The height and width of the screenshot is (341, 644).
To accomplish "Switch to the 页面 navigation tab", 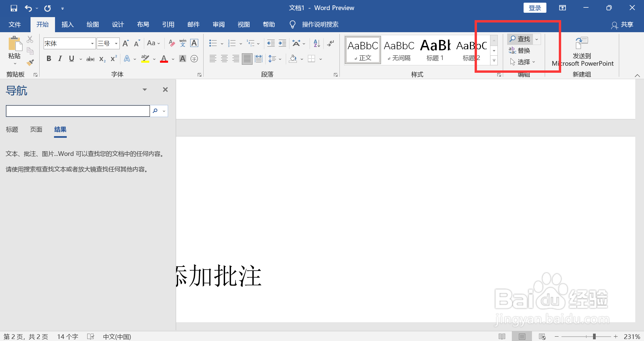I will point(36,130).
